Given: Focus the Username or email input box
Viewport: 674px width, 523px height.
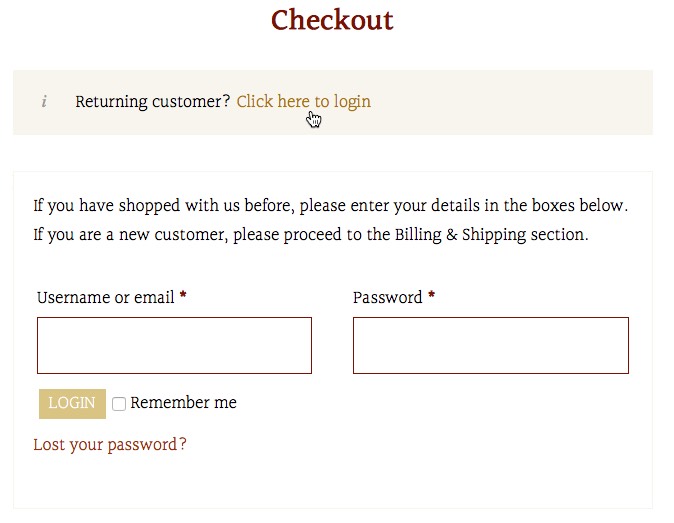Looking at the screenshot, I should [175, 346].
